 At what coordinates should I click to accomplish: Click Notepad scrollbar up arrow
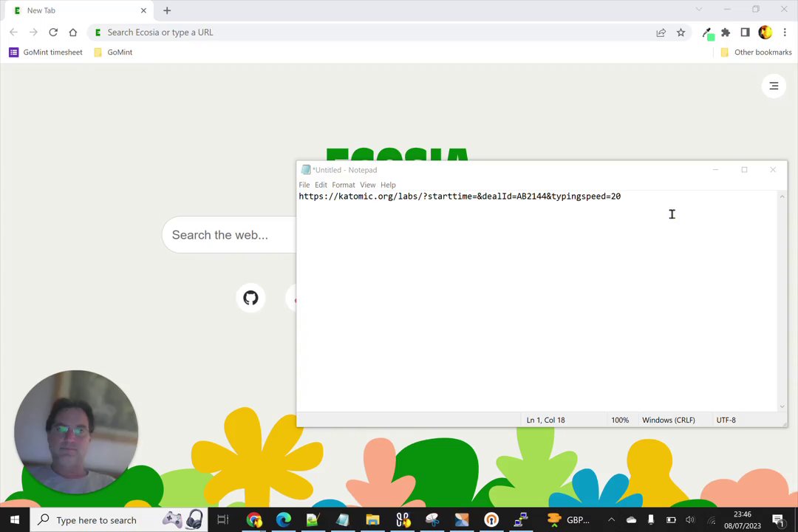[x=782, y=197]
